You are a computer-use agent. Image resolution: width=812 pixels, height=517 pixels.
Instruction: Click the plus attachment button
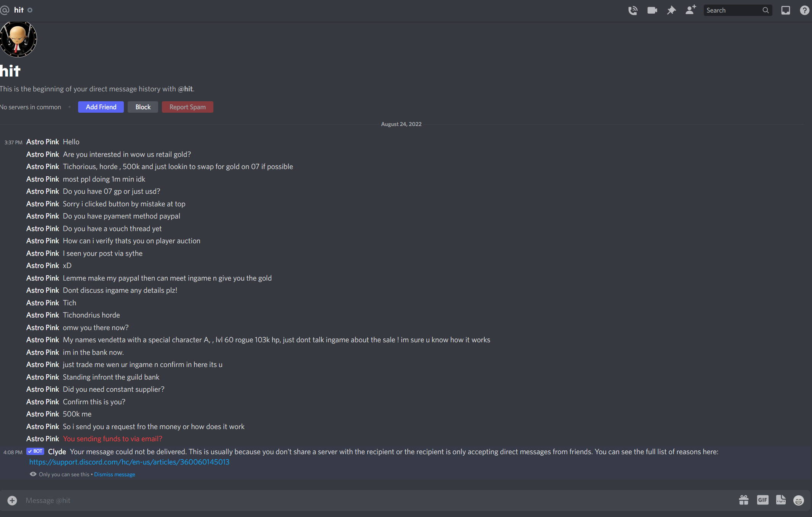[12, 500]
